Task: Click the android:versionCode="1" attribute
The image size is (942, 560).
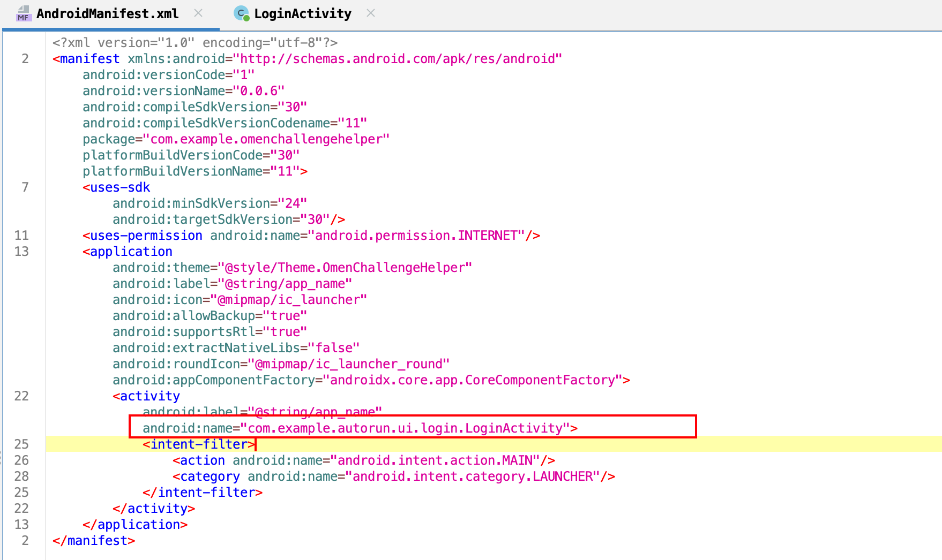Action: (168, 75)
